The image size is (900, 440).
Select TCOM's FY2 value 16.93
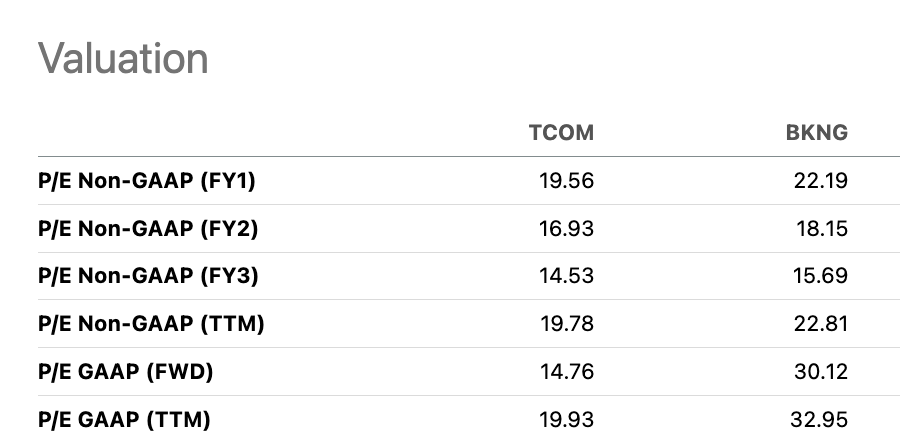[565, 229]
